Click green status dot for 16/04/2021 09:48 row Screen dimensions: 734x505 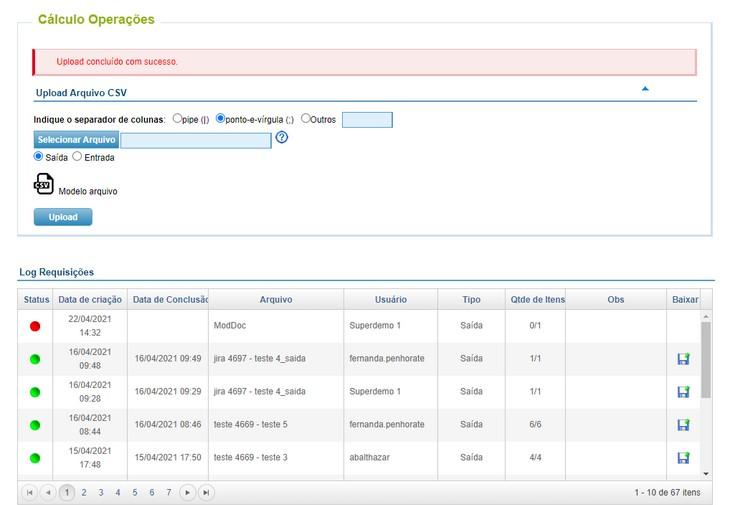click(x=35, y=359)
